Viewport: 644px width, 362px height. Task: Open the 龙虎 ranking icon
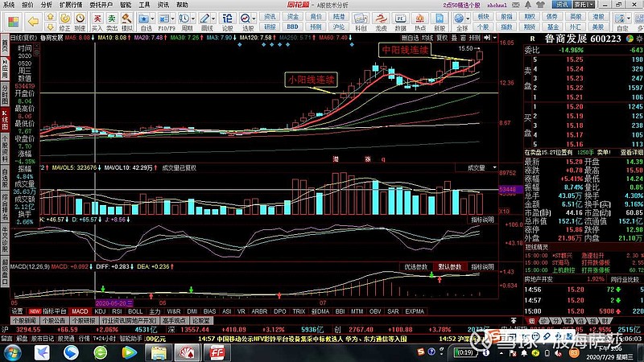click(381, 22)
